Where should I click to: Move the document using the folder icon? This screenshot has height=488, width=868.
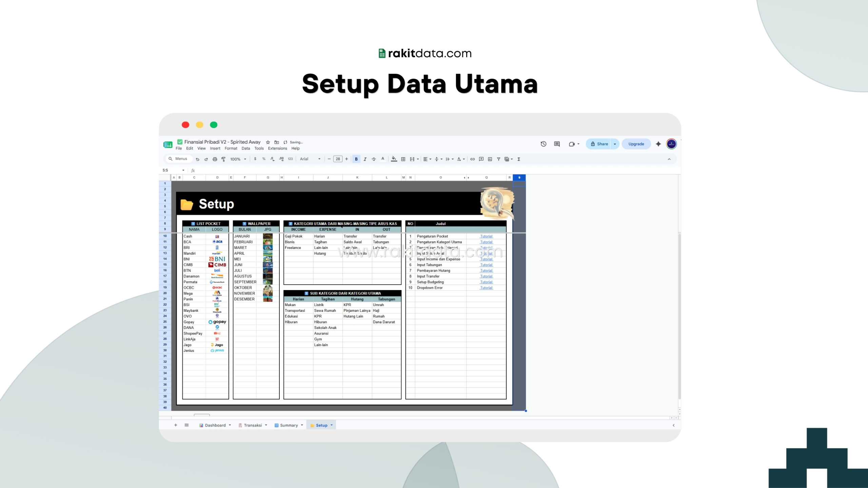[x=277, y=142]
